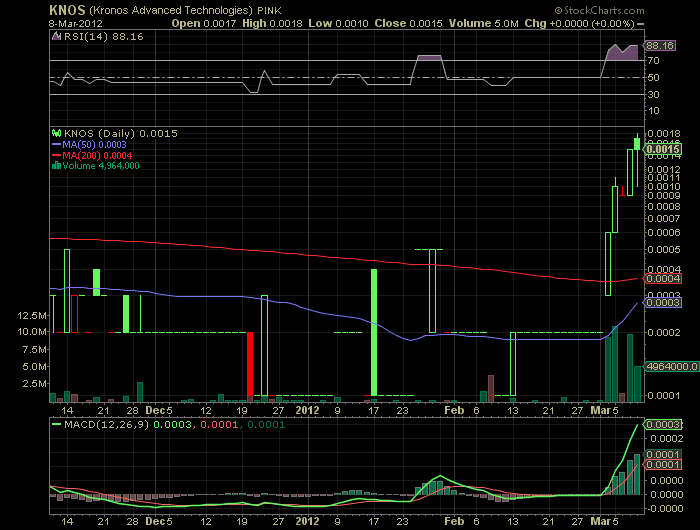This screenshot has width=700, height=530.
Task: Select the Dec marker on date axis
Action: [x=159, y=410]
